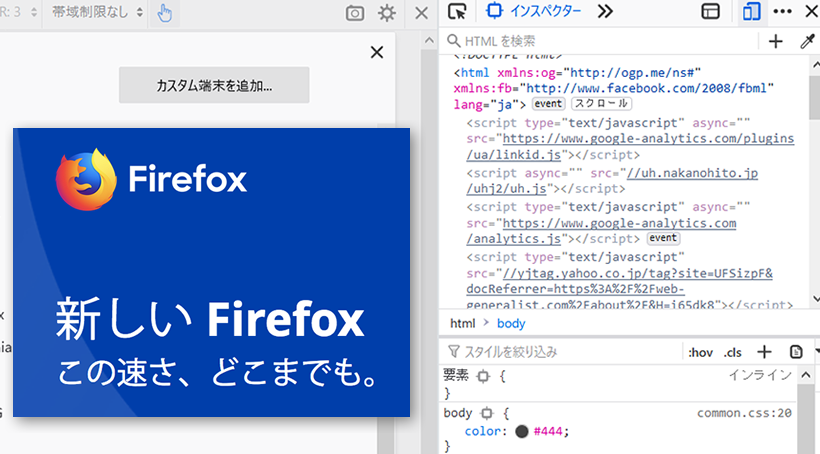Toggle the .cls class panel
Screen dimensions: 820x454
(733, 353)
